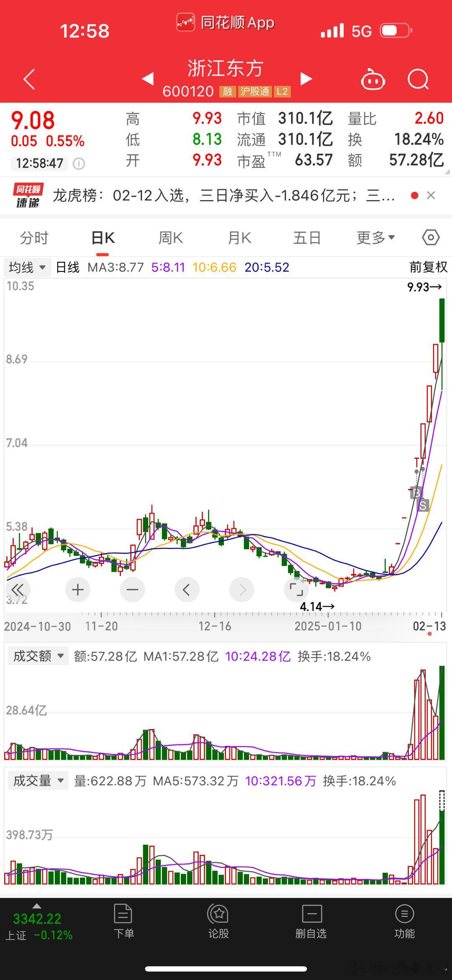
Task: Move chart cursor left one candle
Action: click(187, 590)
